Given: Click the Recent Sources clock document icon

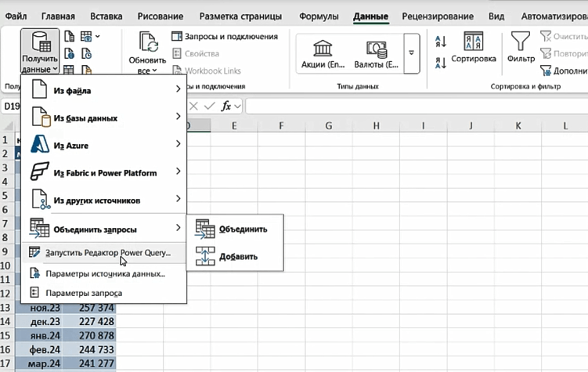Looking at the screenshot, I should pyautogui.click(x=86, y=53).
